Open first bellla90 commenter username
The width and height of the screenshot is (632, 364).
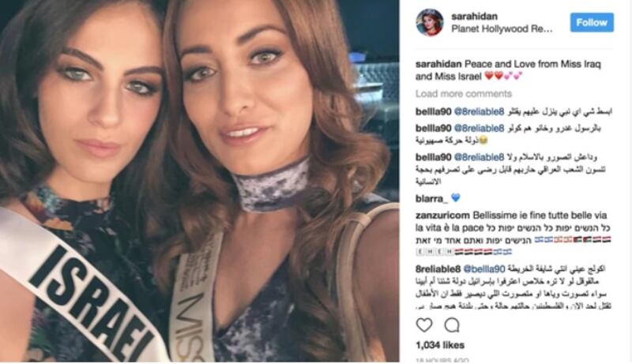pos(433,112)
